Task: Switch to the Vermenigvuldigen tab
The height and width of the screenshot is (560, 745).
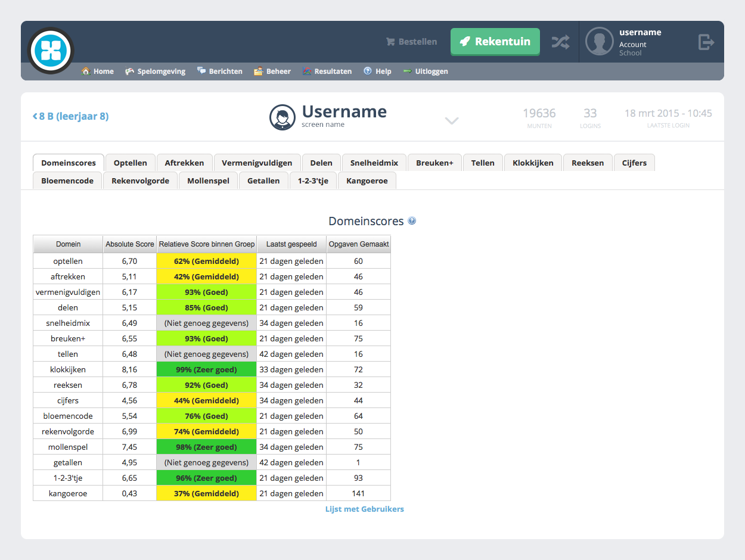Action: 257,163
